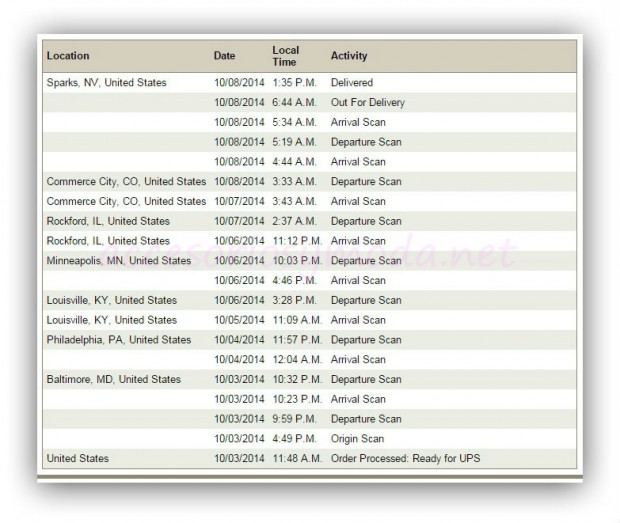The height and width of the screenshot is (523, 620).
Task: Select the Sparks, NV location cell
Action: (106, 83)
